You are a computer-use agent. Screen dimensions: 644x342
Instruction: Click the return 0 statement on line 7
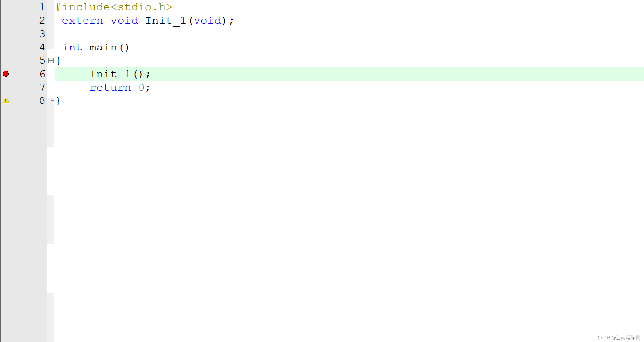point(119,87)
